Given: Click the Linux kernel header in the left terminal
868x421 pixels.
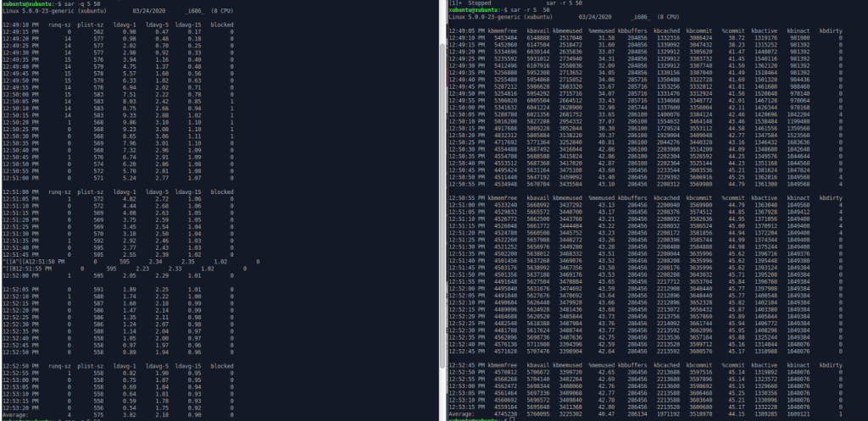Looking at the screenshot, I should click(49, 12).
